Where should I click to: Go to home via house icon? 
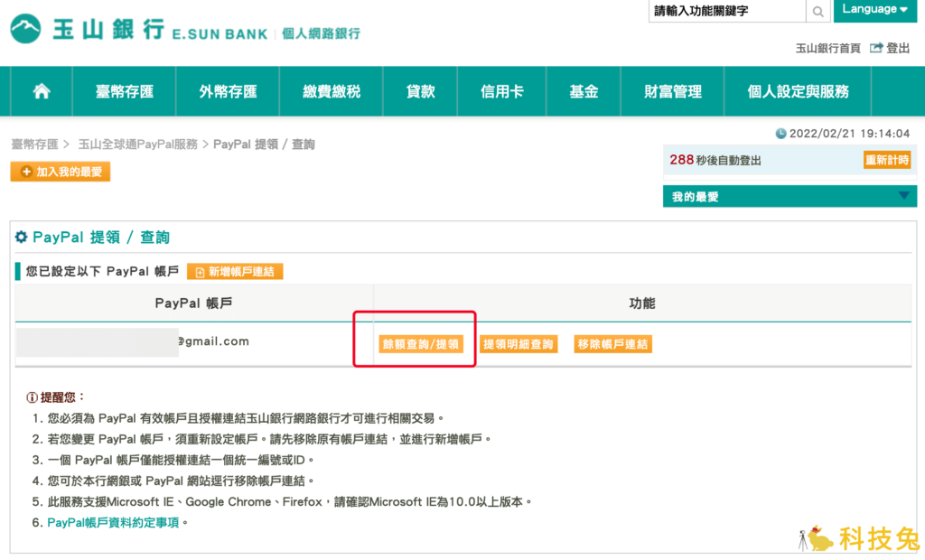tap(42, 91)
